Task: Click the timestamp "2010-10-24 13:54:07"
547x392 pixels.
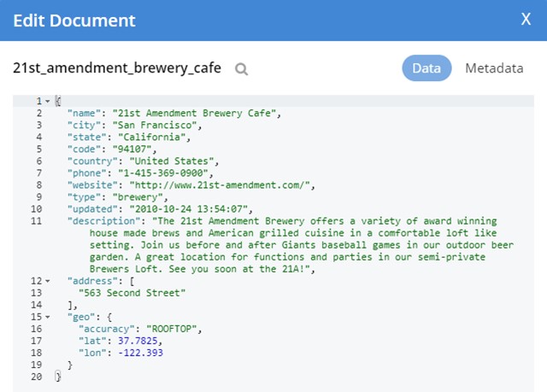Action: [189, 209]
